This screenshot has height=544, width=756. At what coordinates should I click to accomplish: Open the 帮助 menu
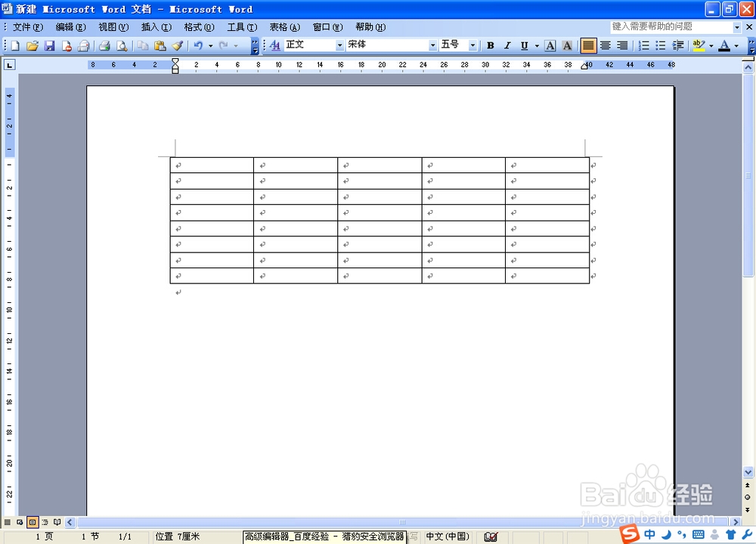tap(370, 27)
